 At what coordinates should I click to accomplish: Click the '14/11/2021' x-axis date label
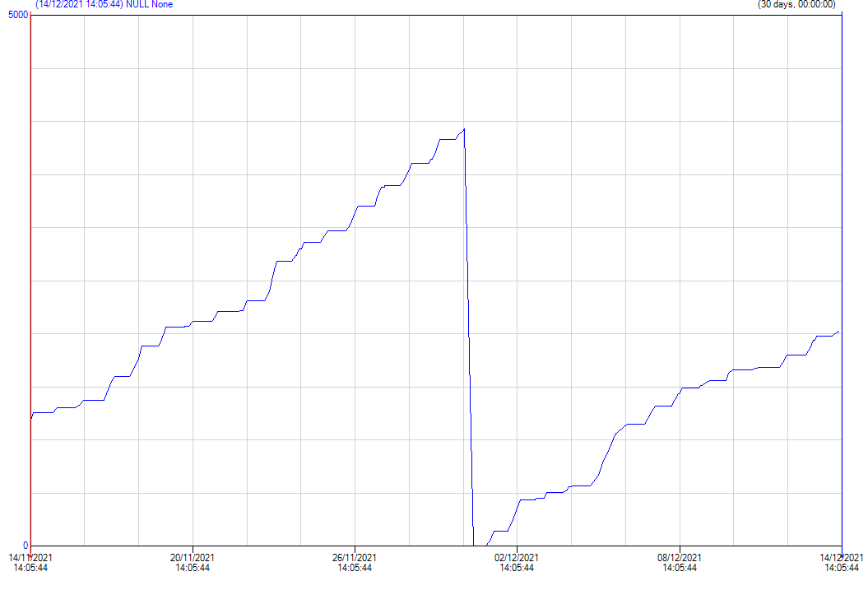point(30,557)
